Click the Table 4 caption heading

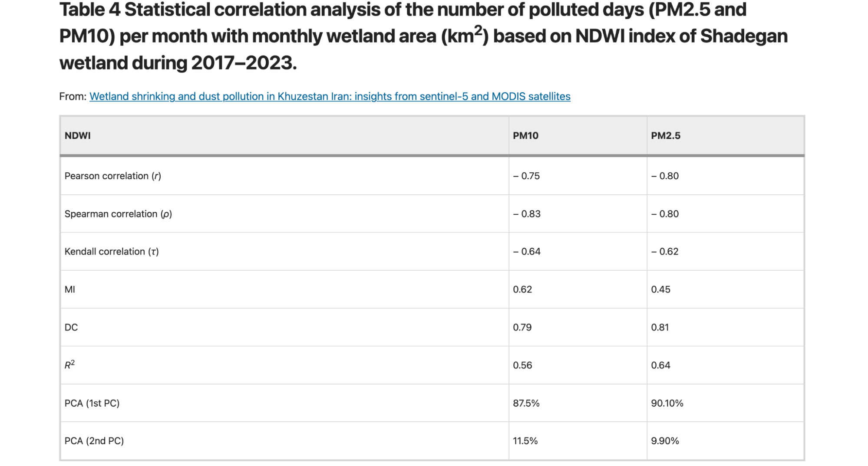(423, 36)
